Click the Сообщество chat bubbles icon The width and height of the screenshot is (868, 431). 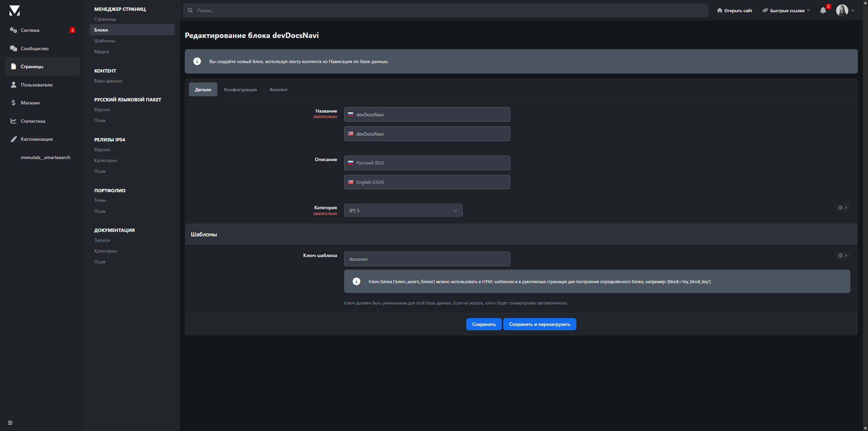(13, 48)
